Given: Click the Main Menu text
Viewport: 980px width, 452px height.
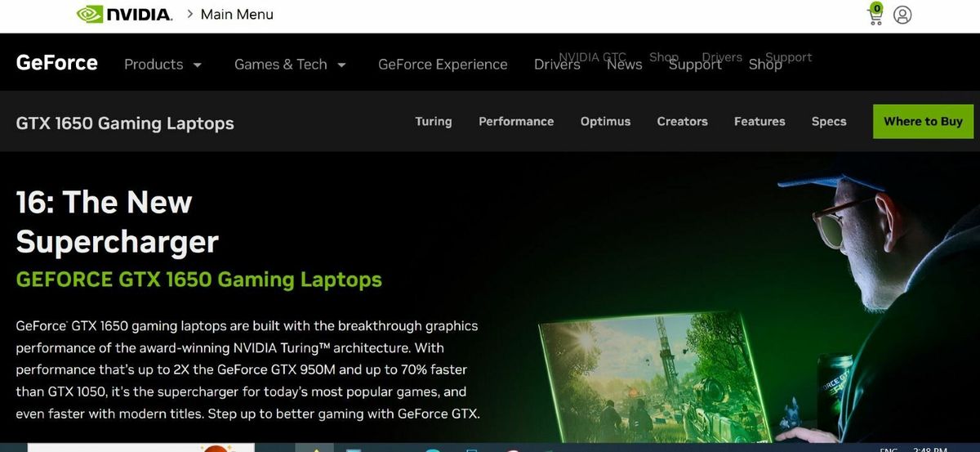Looking at the screenshot, I should 237,15.
